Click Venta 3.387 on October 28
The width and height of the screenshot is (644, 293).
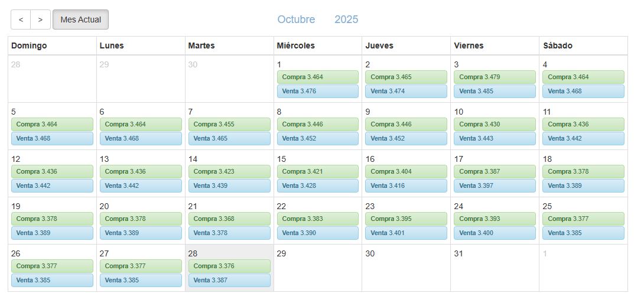(x=229, y=280)
